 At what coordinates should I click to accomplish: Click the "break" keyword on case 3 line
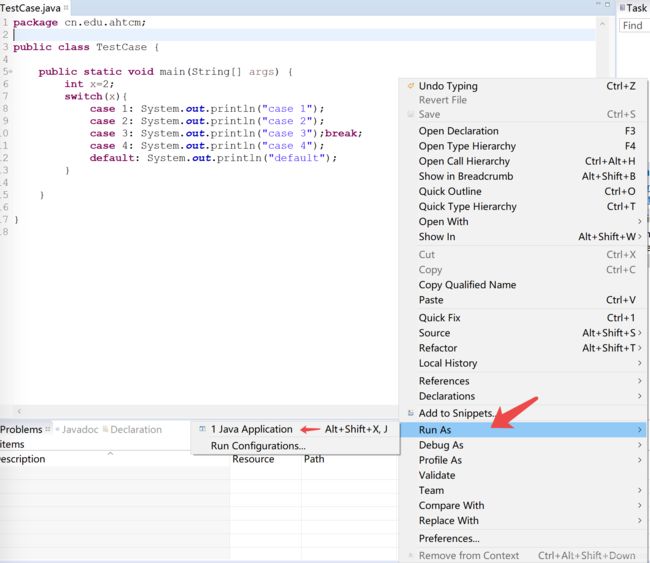(x=341, y=133)
